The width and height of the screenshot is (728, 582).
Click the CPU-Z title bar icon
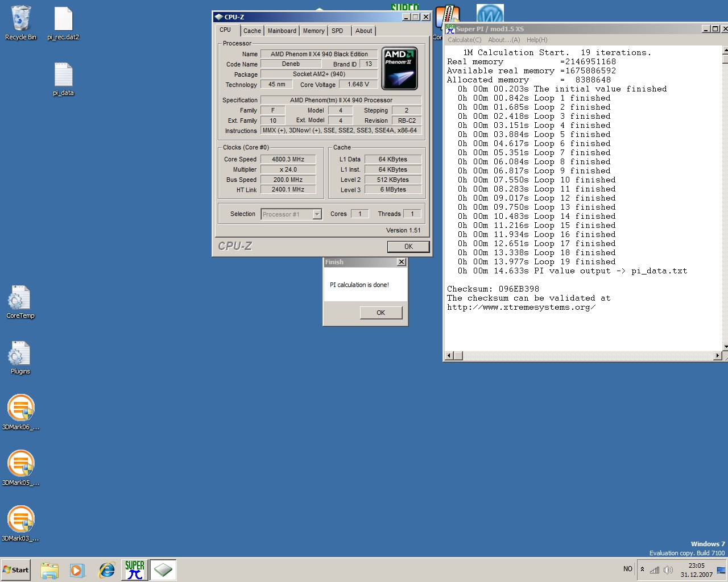[218, 17]
